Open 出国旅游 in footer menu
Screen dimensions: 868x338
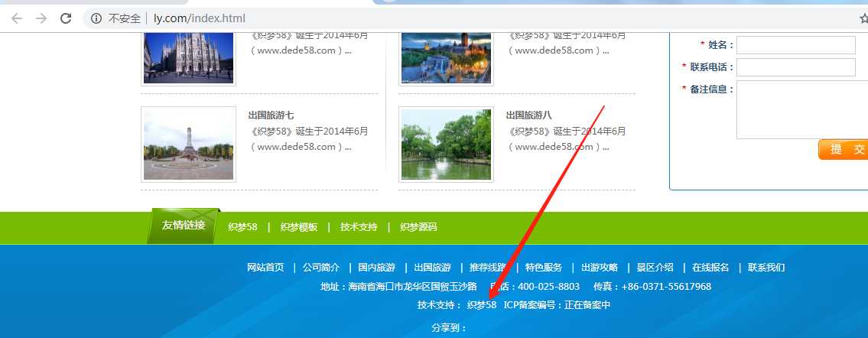tap(432, 268)
